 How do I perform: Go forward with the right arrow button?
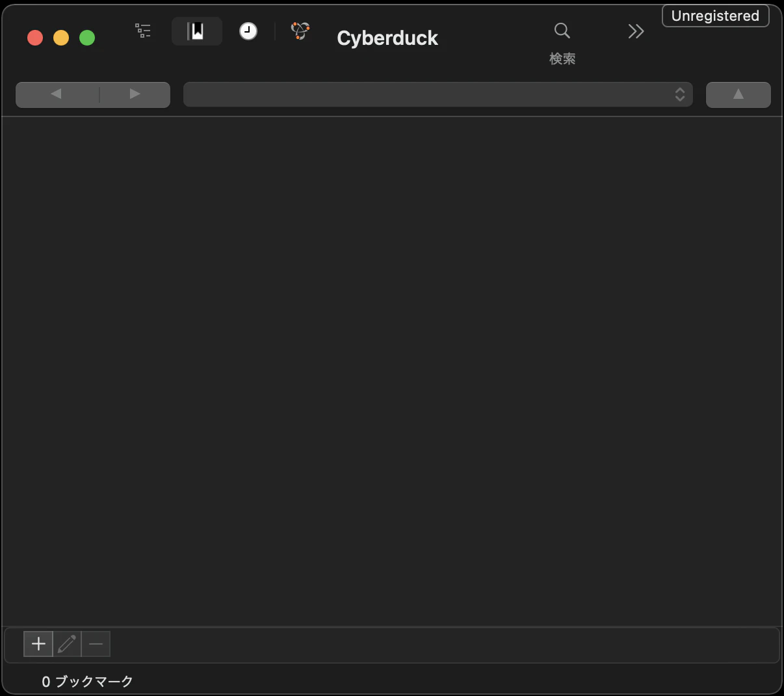135,94
